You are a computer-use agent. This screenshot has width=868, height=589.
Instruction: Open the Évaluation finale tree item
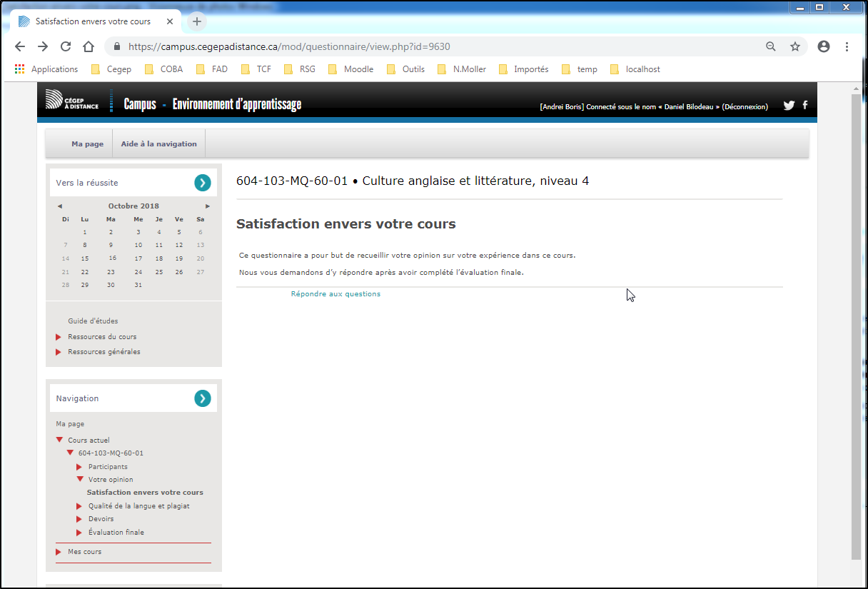(x=116, y=533)
